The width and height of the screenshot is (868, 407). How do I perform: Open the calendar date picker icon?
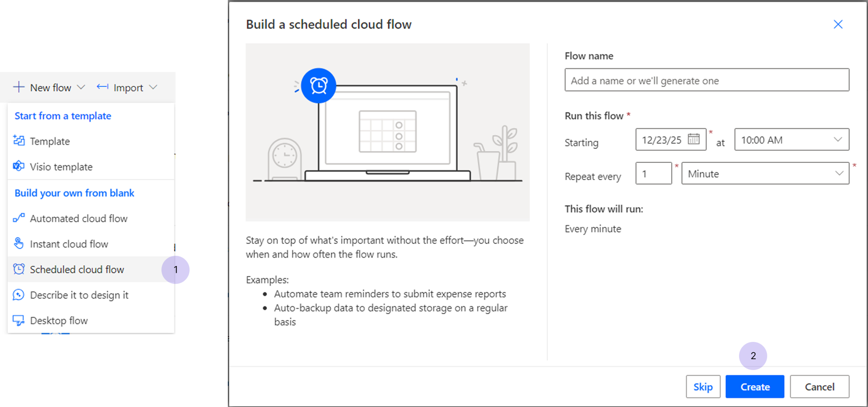pyautogui.click(x=694, y=139)
